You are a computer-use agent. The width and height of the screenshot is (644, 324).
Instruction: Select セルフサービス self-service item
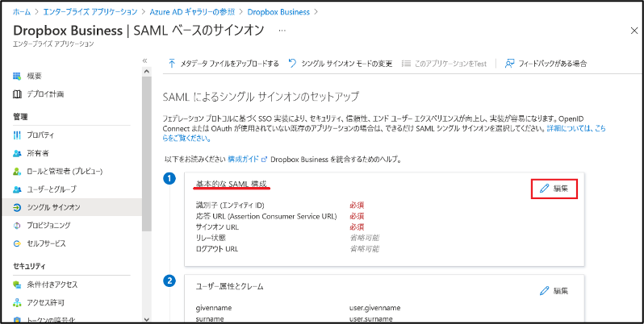tap(45, 243)
